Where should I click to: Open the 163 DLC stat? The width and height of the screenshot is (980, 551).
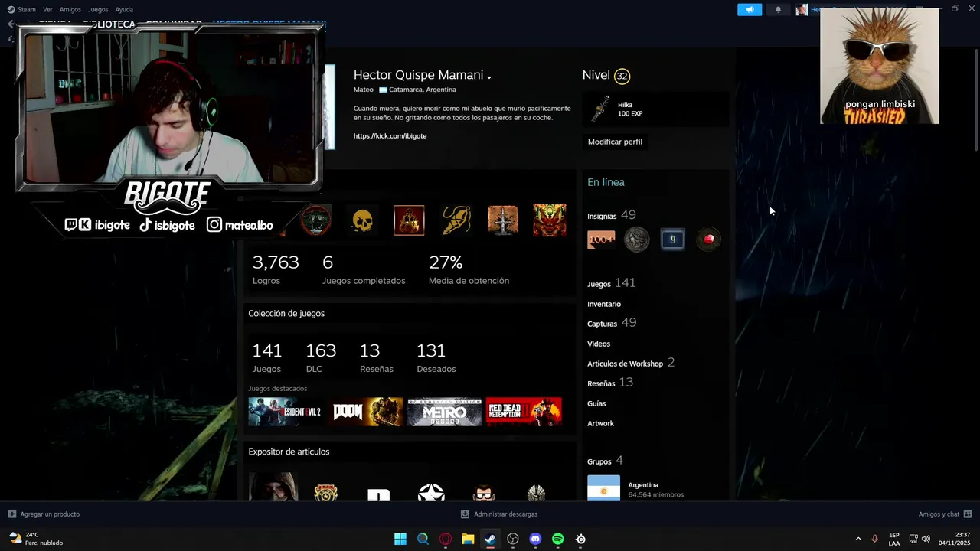click(321, 357)
